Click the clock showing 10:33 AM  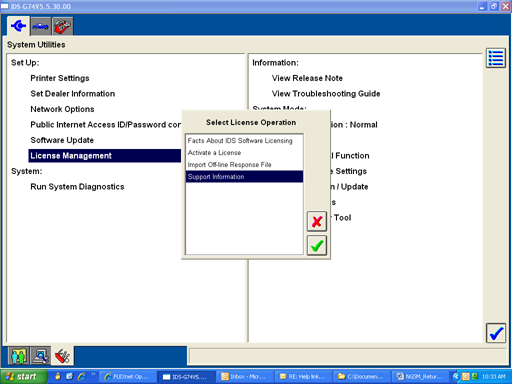[493, 377]
